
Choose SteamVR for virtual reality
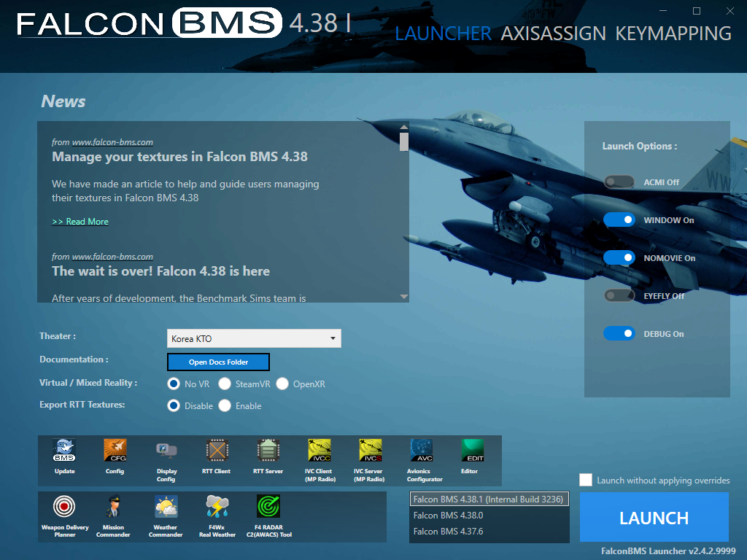point(225,384)
